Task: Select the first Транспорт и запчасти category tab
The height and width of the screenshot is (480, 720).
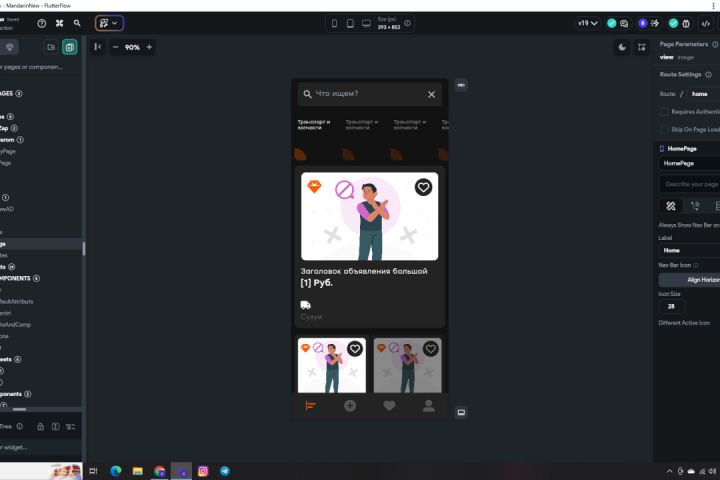Action: pos(314,125)
